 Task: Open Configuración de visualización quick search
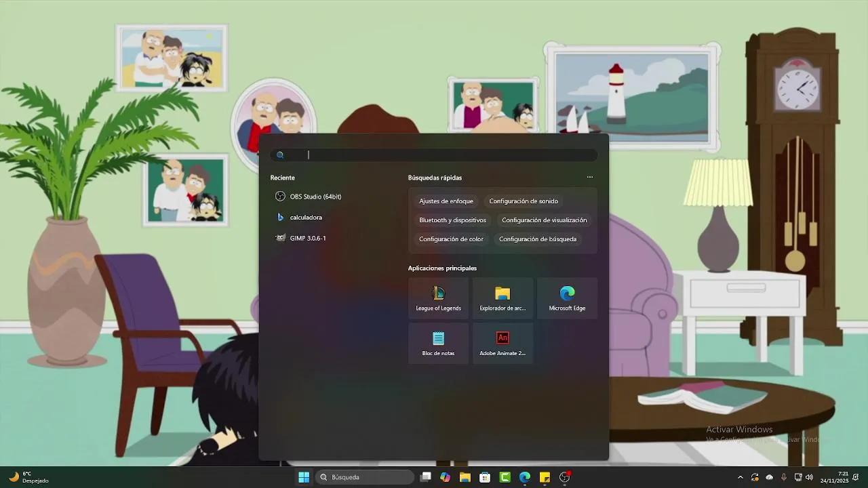(x=545, y=220)
